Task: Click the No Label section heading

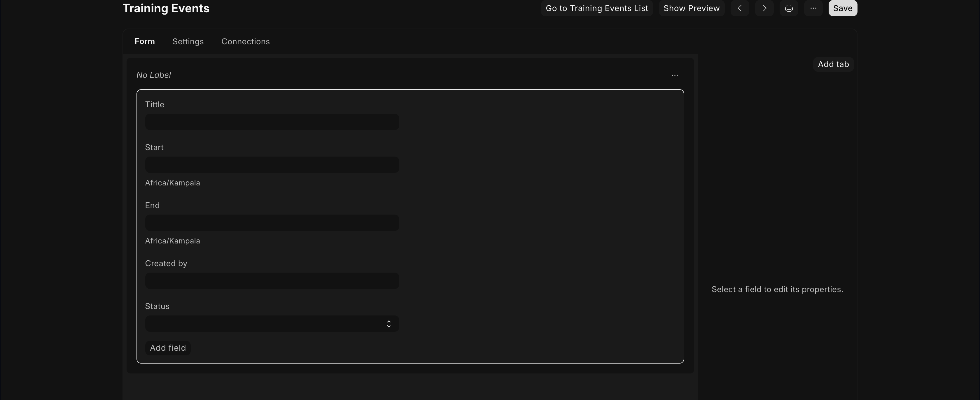Action: [154, 75]
